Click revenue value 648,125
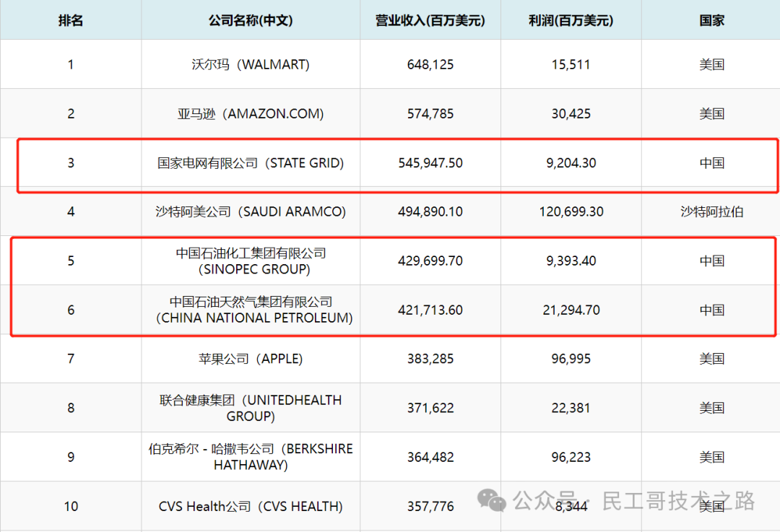The width and height of the screenshot is (780, 532). (430, 65)
